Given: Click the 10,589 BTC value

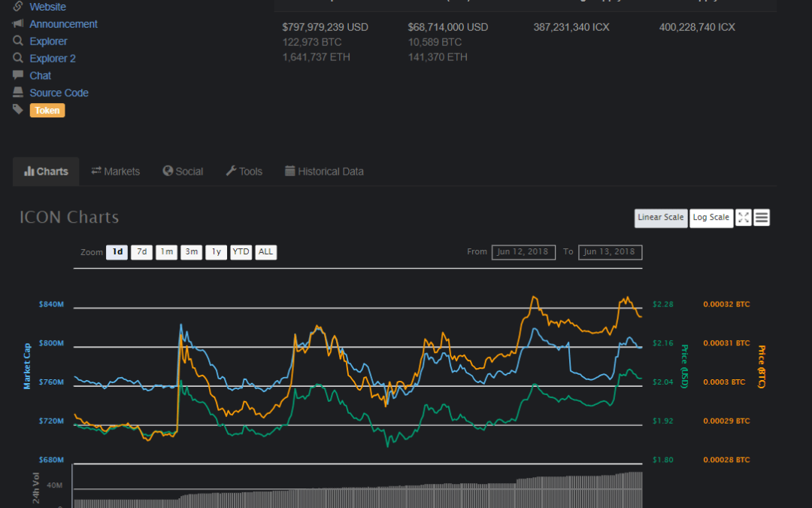Looking at the screenshot, I should pos(435,42).
